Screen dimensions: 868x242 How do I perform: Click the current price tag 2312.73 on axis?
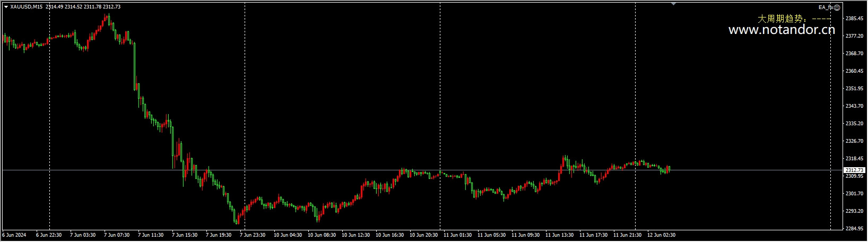coord(854,170)
